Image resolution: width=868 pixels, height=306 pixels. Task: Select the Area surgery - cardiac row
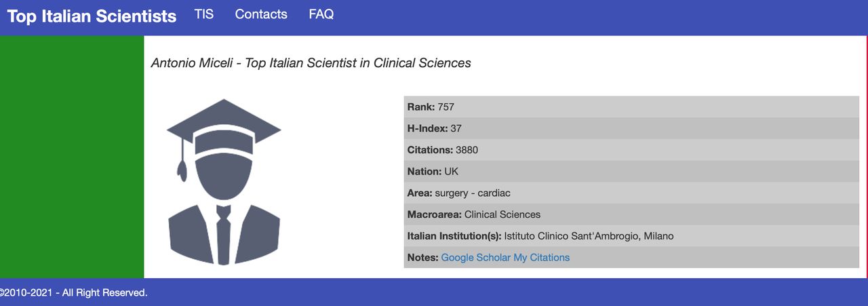[631, 193]
